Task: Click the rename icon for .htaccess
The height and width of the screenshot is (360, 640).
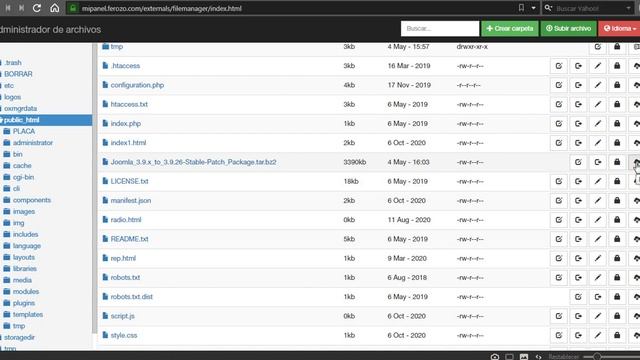Action: (x=559, y=66)
